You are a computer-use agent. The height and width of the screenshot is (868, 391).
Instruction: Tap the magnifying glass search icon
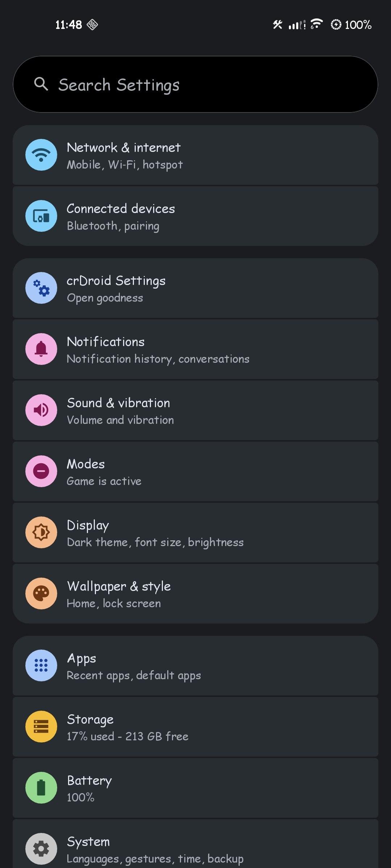click(41, 84)
